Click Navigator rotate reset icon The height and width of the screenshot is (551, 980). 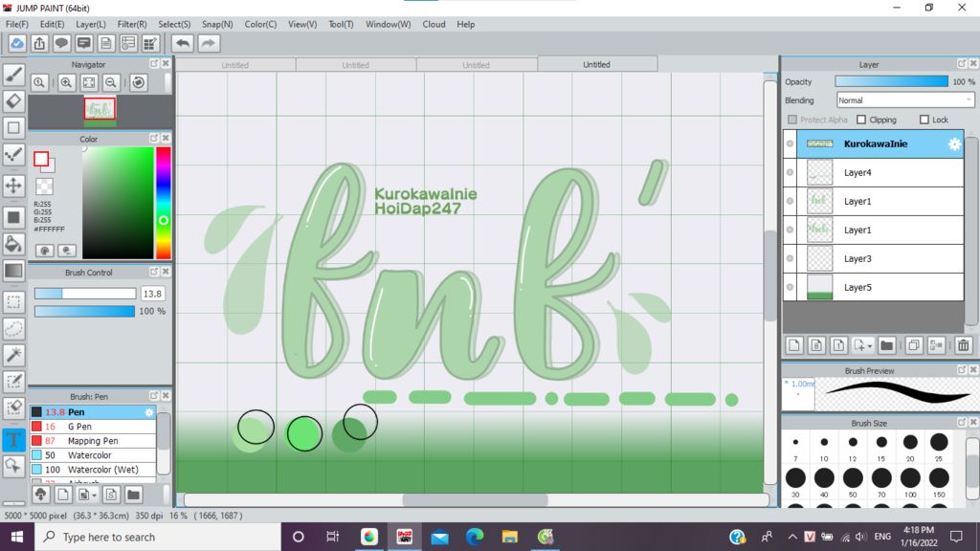[x=139, y=82]
